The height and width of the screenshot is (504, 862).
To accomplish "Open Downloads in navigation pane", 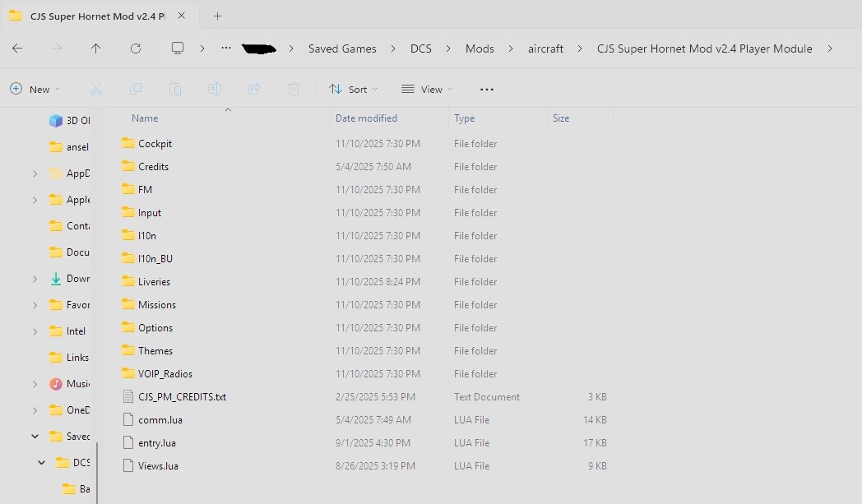I will click(69, 279).
